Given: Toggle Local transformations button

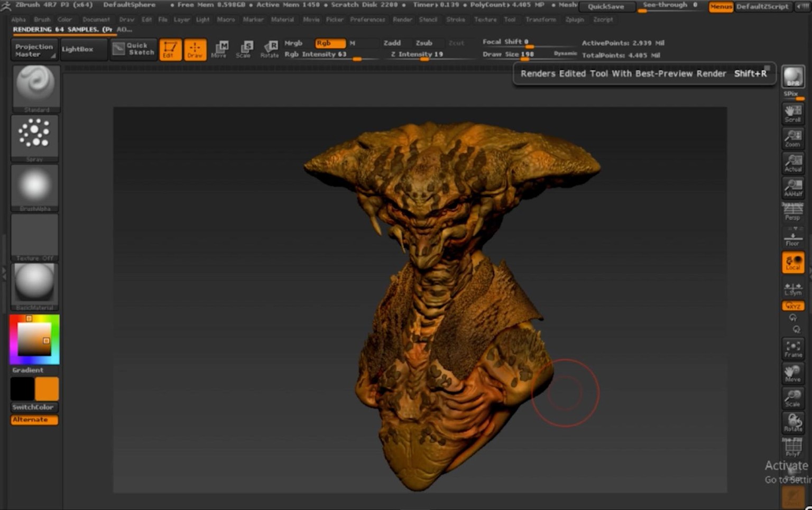Looking at the screenshot, I should 793,263.
